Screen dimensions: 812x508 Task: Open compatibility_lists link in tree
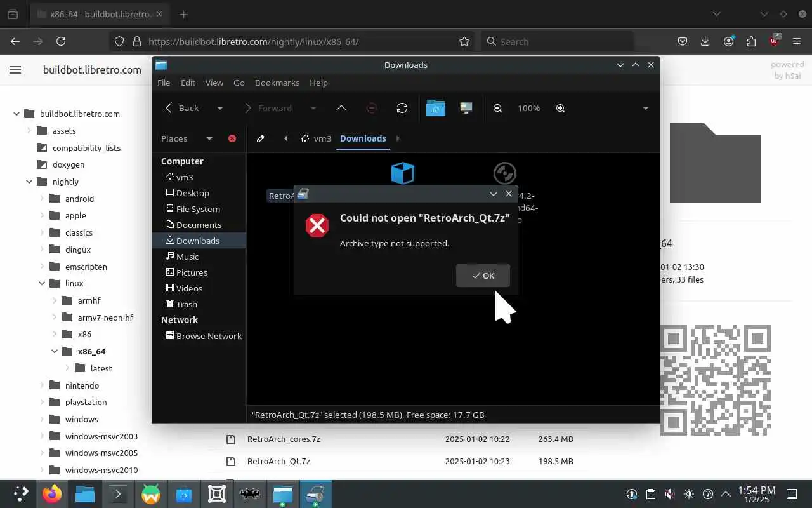86,148
